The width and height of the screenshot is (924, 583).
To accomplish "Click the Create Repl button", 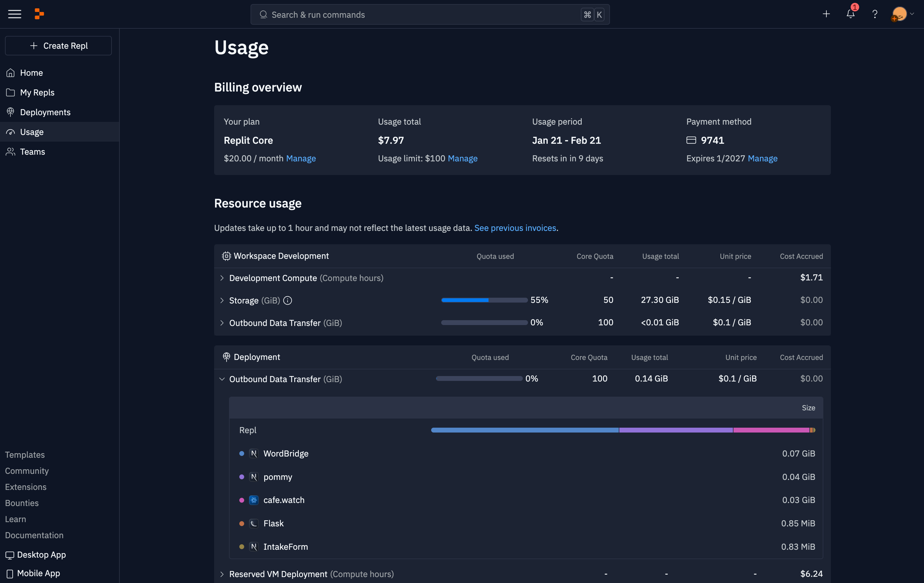I will tap(58, 46).
